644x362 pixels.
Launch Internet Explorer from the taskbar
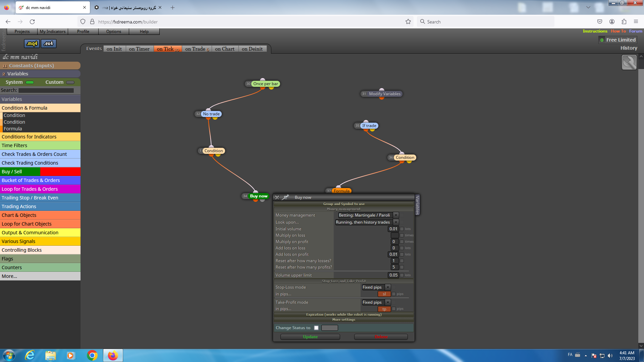coord(30,355)
